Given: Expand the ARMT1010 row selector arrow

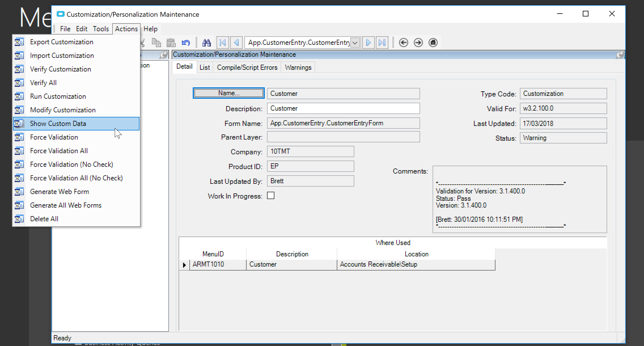Looking at the screenshot, I should point(184,265).
